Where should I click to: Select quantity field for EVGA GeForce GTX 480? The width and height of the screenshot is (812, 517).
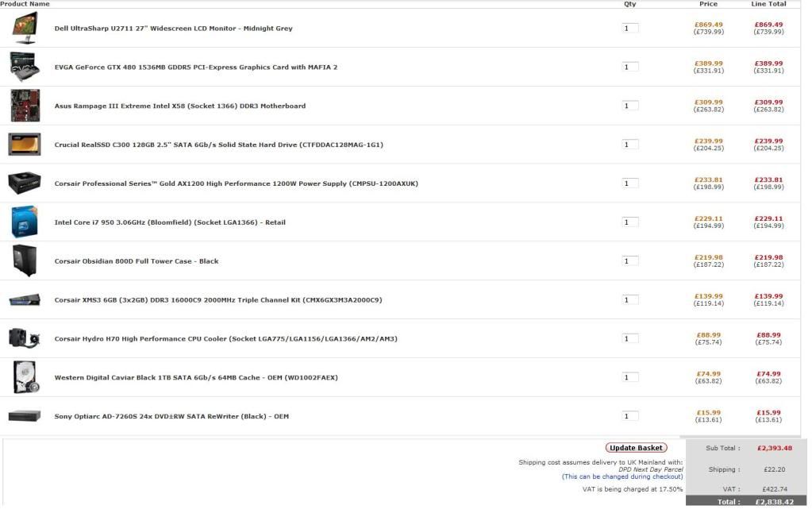[629, 68]
